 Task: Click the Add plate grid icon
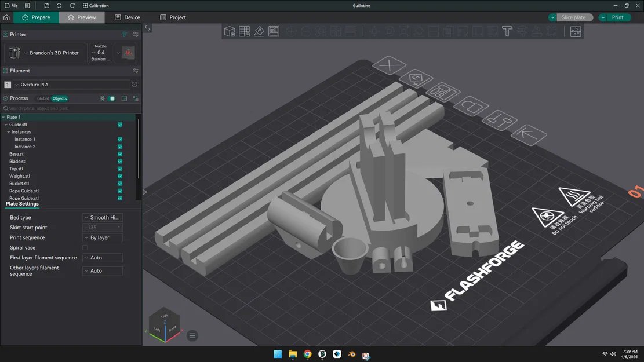245,31
